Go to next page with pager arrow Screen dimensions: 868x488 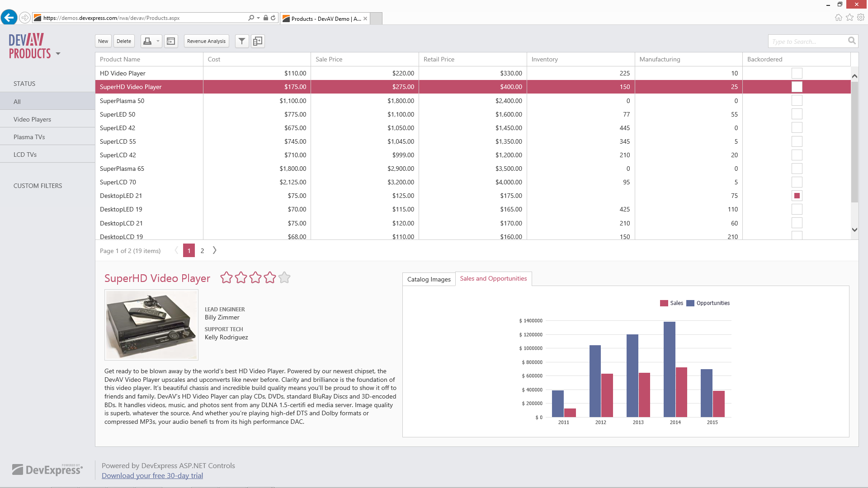click(x=215, y=250)
